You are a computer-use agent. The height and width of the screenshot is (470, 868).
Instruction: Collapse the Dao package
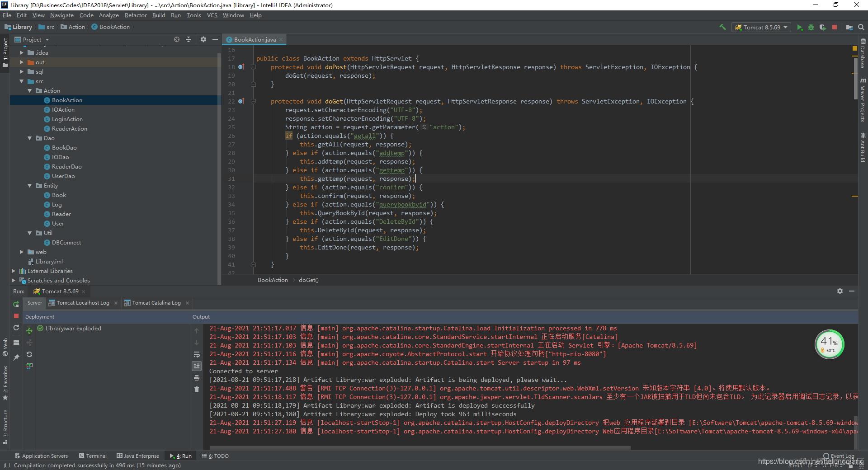tap(30, 138)
